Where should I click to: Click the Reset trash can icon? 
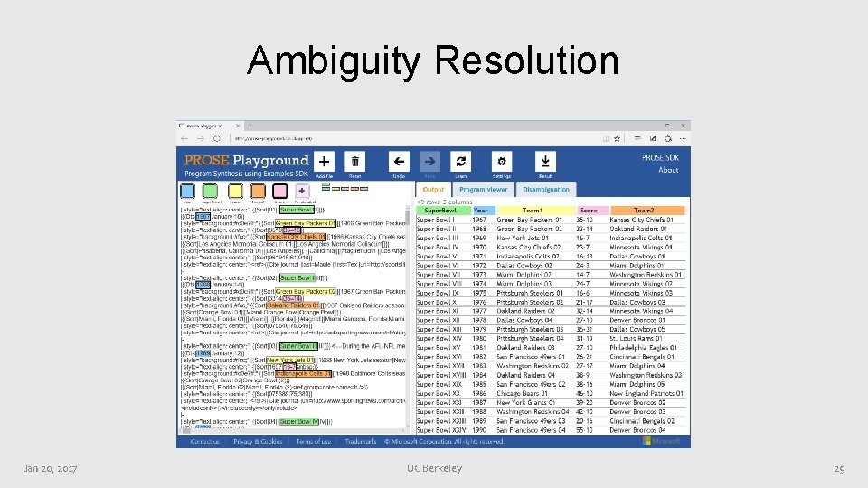click(x=354, y=162)
